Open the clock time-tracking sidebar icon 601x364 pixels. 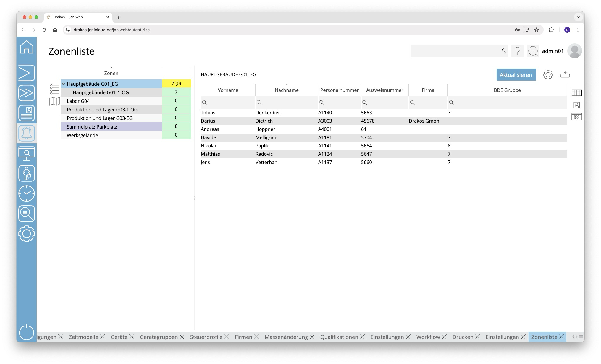(27, 194)
